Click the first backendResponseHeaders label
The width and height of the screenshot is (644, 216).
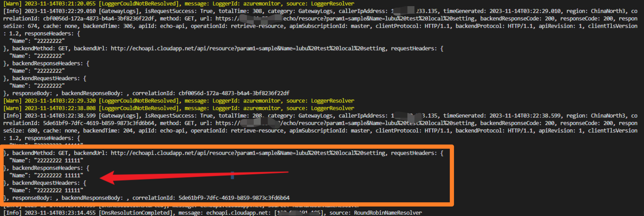(x=47, y=64)
